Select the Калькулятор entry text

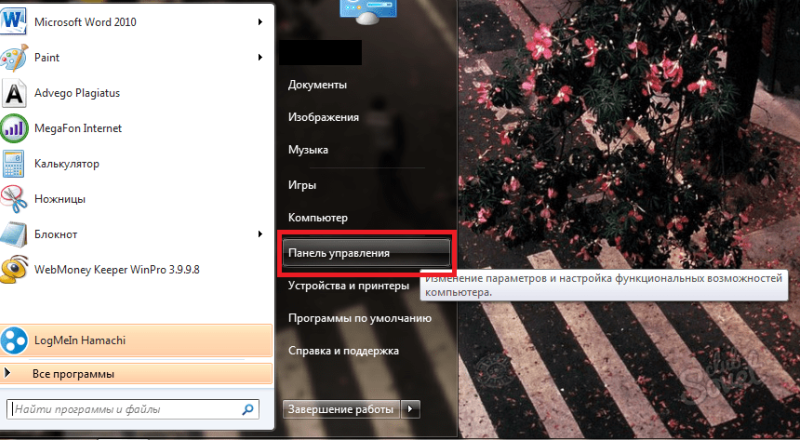[67, 164]
